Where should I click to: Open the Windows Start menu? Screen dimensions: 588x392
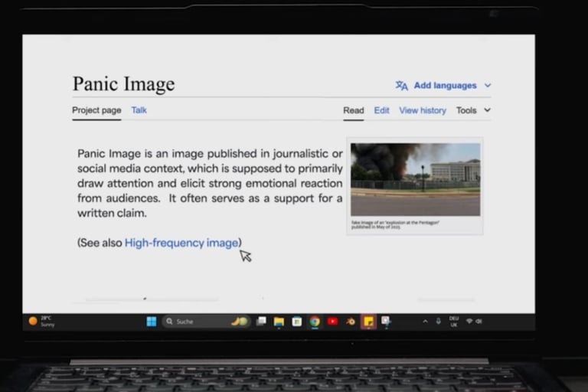152,322
